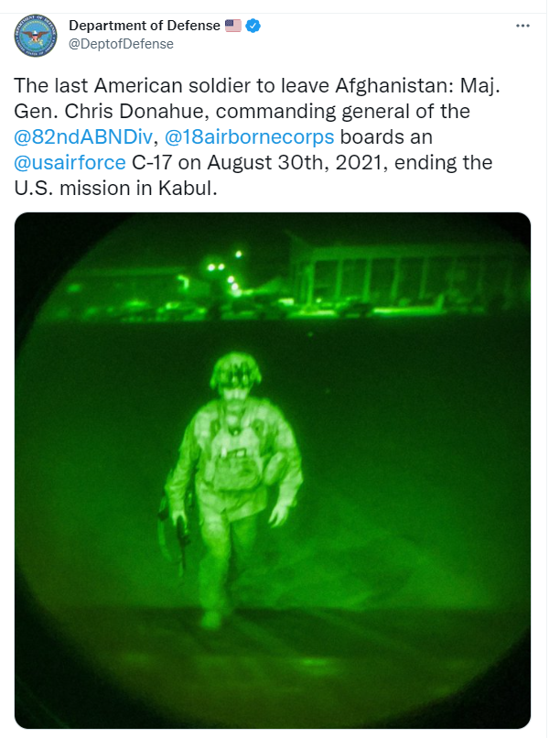Open the Department of Defense display name

point(145,26)
